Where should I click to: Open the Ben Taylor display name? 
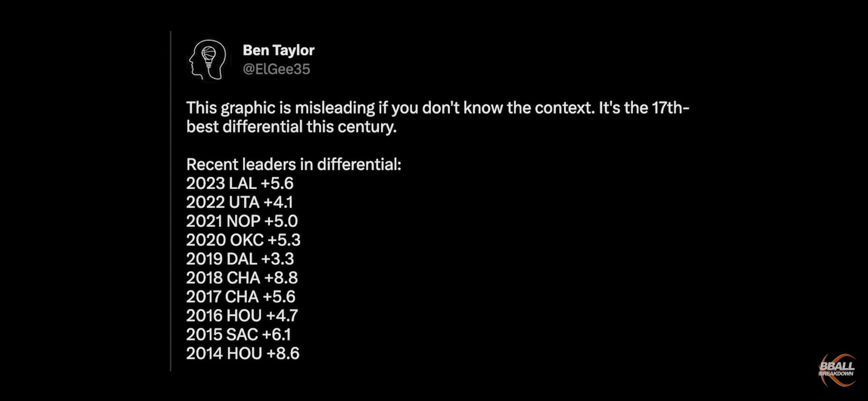tap(278, 50)
